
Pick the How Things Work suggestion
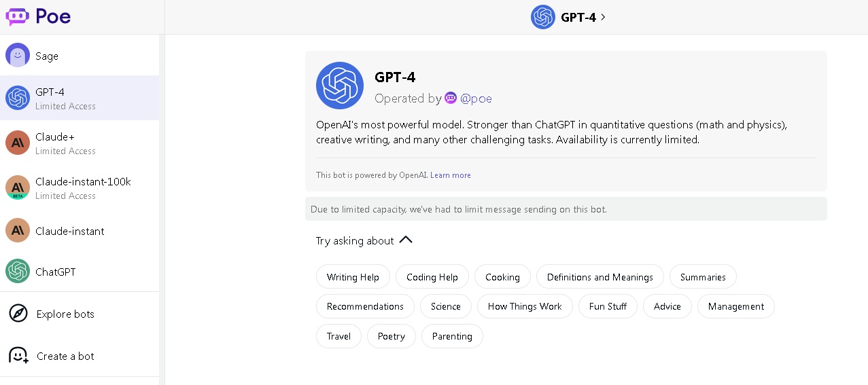click(525, 306)
